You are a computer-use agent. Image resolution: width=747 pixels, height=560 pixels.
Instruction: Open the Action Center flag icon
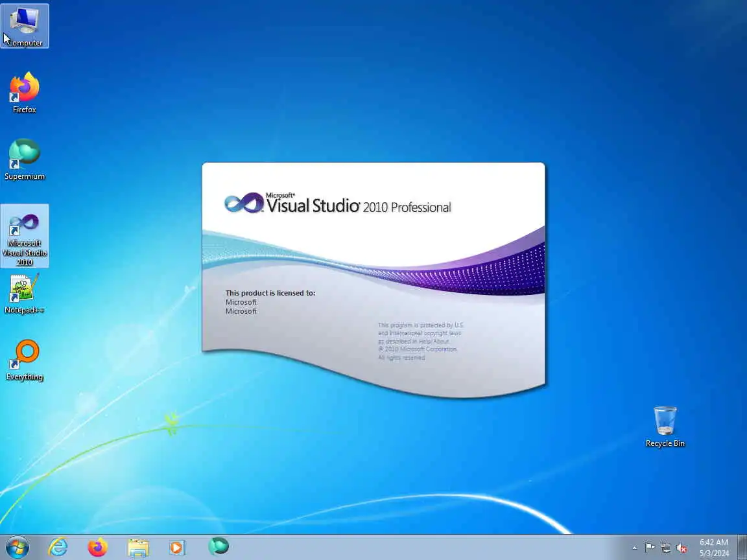(650, 548)
